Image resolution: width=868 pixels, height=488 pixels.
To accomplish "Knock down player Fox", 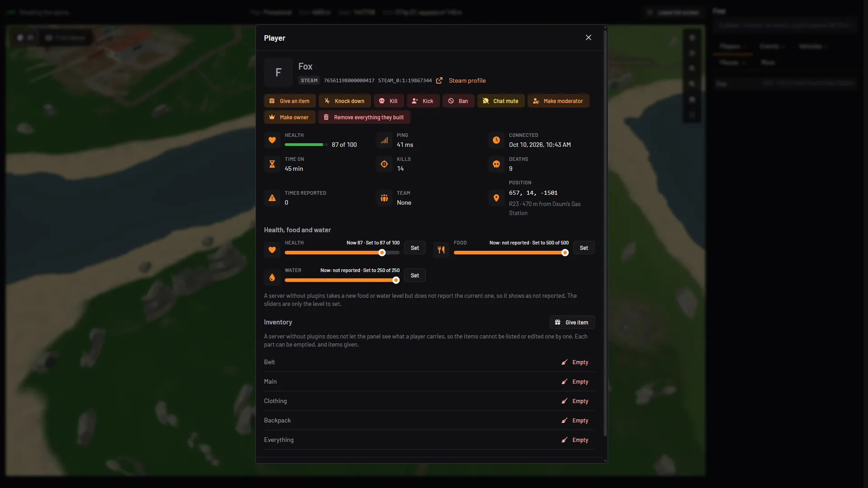I will tap(344, 101).
